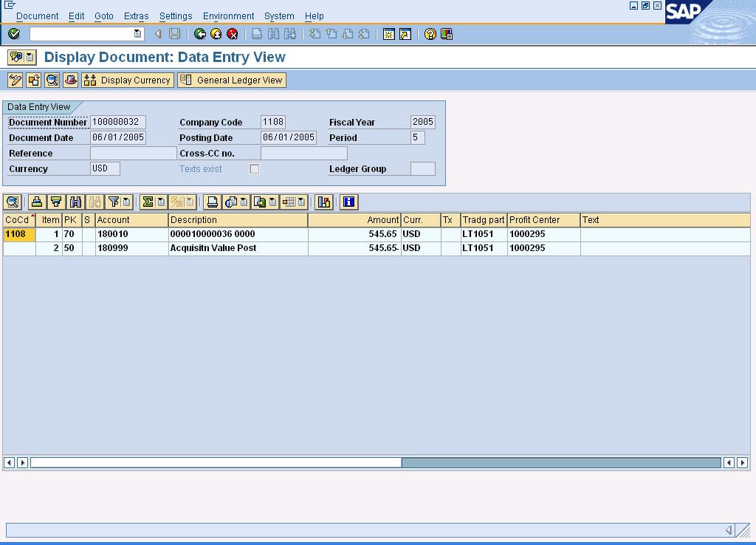
Task: Open the Choose Layout dropdown arrow
Action: (x=302, y=202)
